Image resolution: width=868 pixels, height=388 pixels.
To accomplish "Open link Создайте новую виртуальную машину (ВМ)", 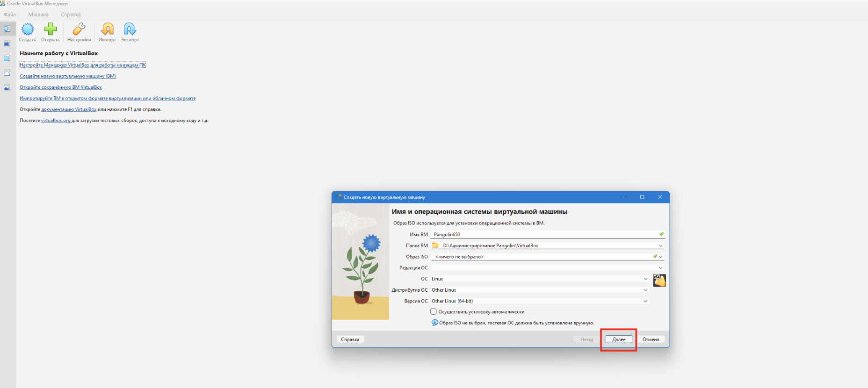I will 68,76.
